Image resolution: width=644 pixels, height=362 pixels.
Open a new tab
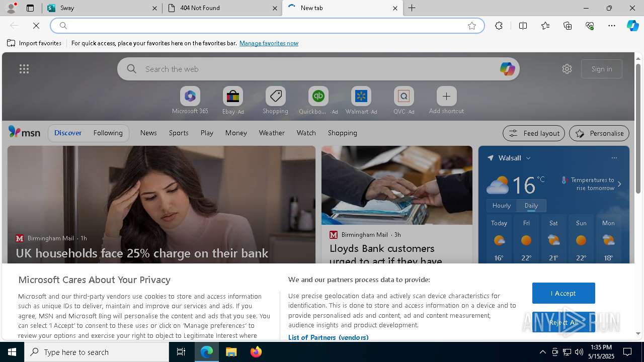412,8
